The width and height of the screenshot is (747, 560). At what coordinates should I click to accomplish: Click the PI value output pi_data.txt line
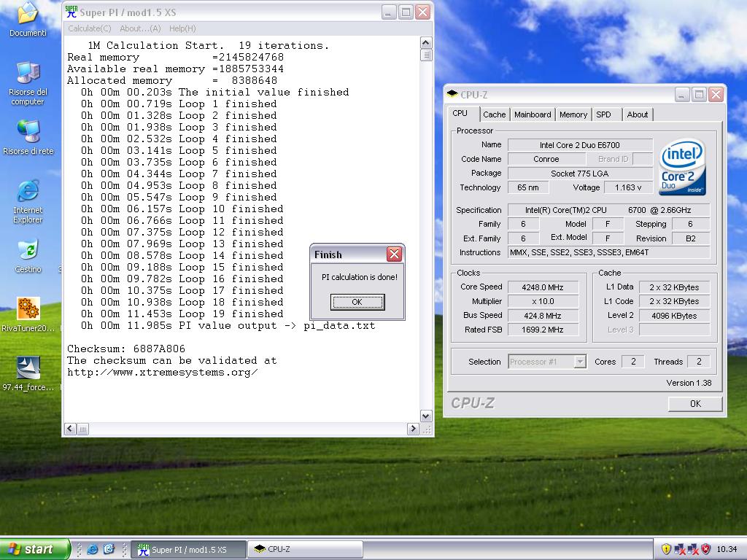pyautogui.click(x=228, y=326)
